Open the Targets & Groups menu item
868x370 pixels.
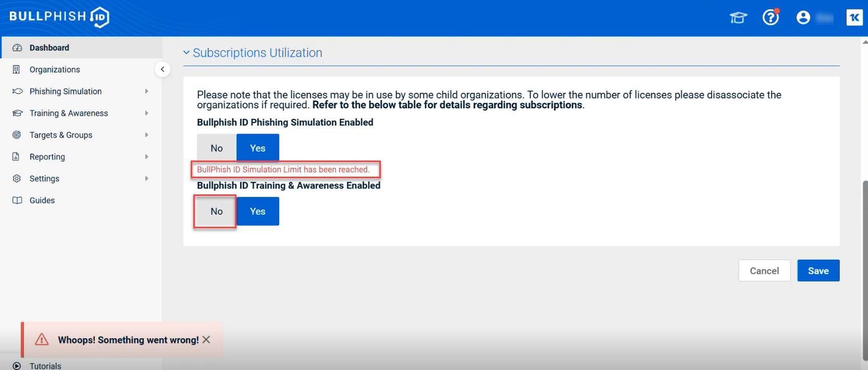pyautogui.click(x=81, y=135)
